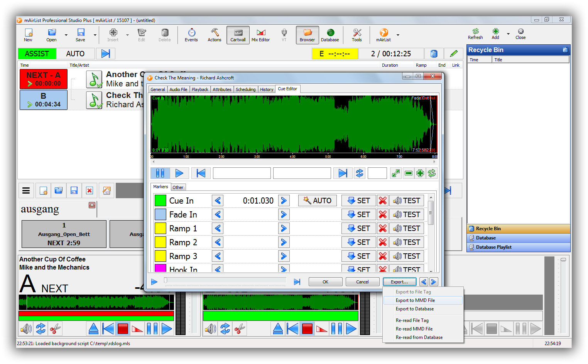Click play button in cue editor transport

coord(179,173)
